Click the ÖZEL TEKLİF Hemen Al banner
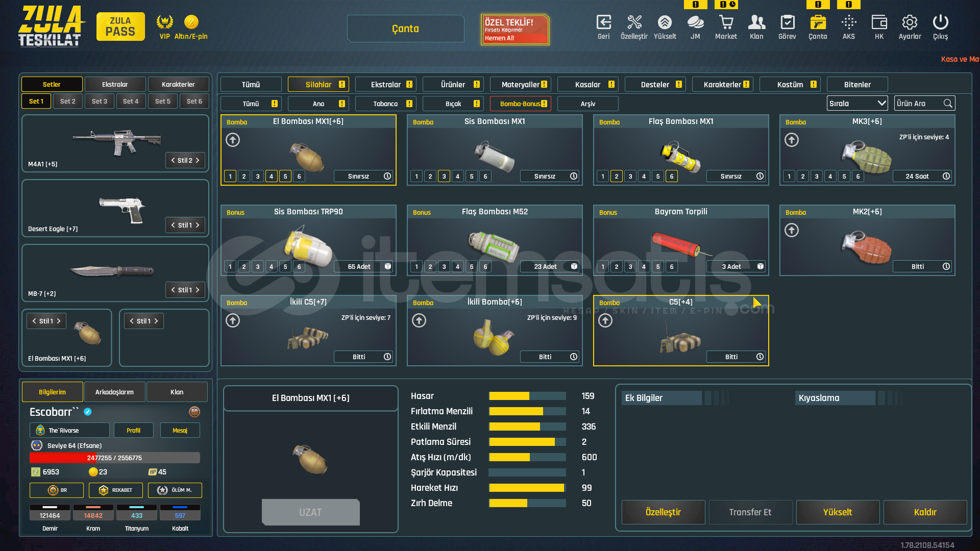The height and width of the screenshot is (551, 980). coord(515,30)
